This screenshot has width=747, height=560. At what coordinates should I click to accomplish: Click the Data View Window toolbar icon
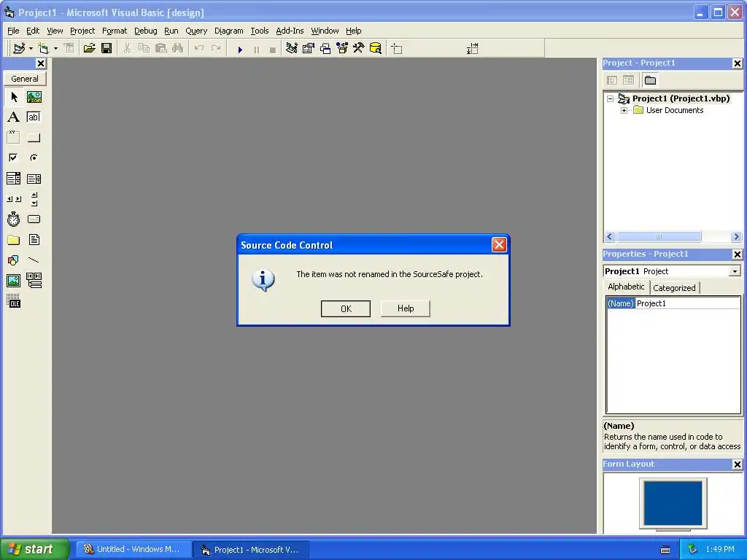[376, 48]
